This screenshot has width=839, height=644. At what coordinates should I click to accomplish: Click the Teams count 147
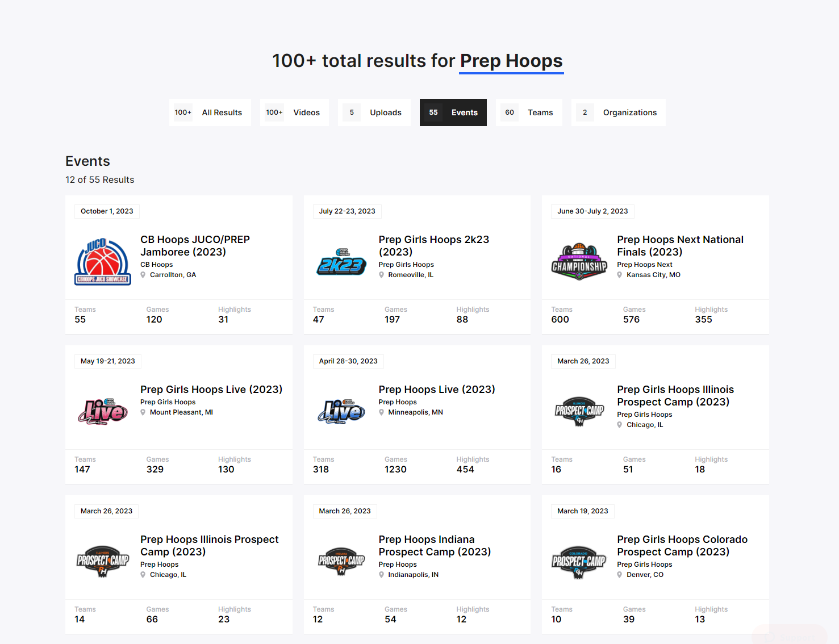82,470
